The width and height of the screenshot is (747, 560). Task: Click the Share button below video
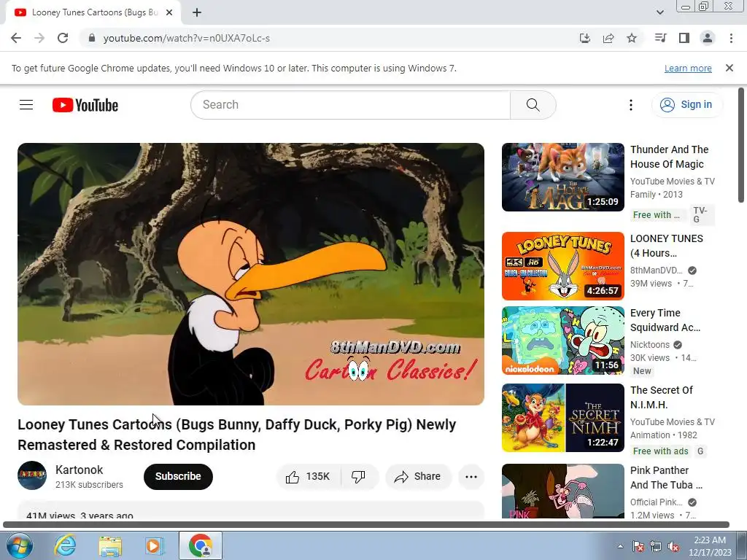[x=418, y=477]
